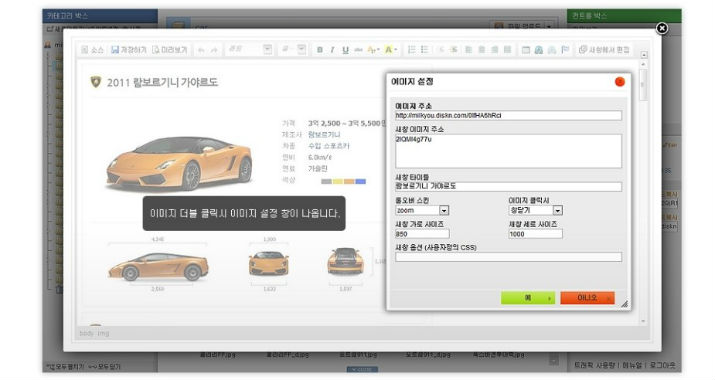Insert a numbered list
The width and height of the screenshot is (715, 380).
(x=411, y=50)
